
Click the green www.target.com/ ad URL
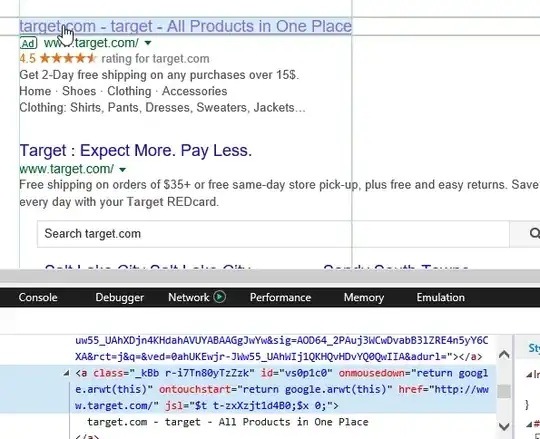click(x=91, y=43)
